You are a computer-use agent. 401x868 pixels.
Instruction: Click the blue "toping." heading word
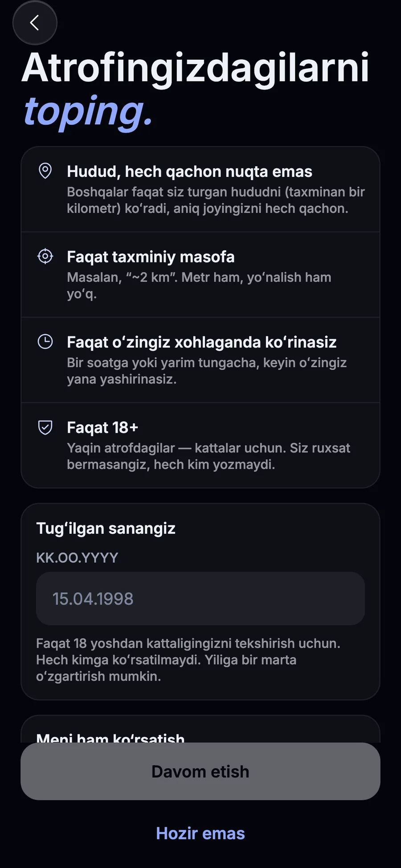[88, 111]
